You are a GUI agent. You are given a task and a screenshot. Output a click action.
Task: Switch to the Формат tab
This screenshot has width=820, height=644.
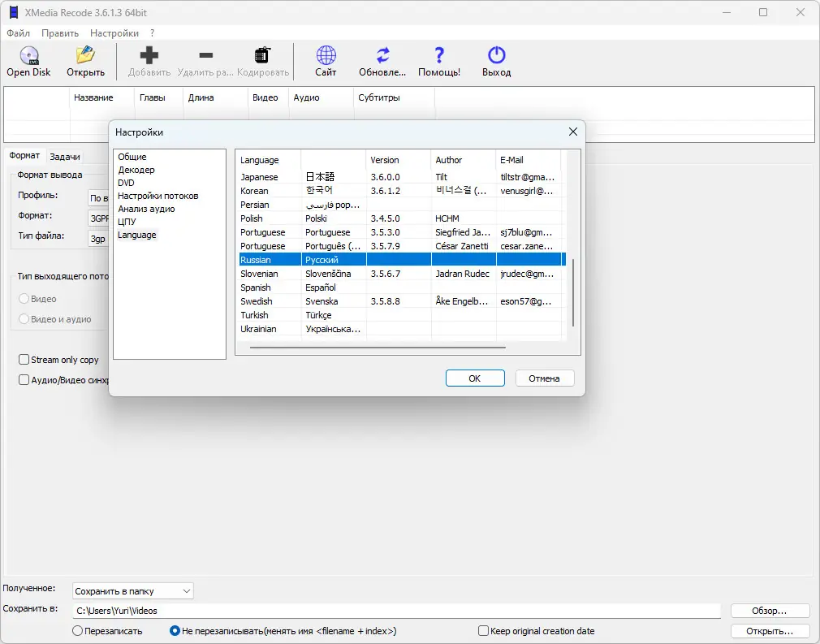click(x=24, y=155)
